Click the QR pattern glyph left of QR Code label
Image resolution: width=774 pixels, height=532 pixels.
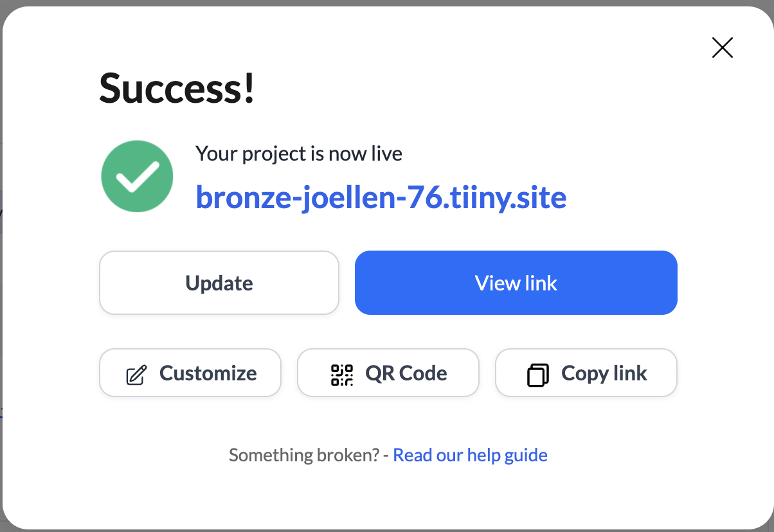[341, 373]
